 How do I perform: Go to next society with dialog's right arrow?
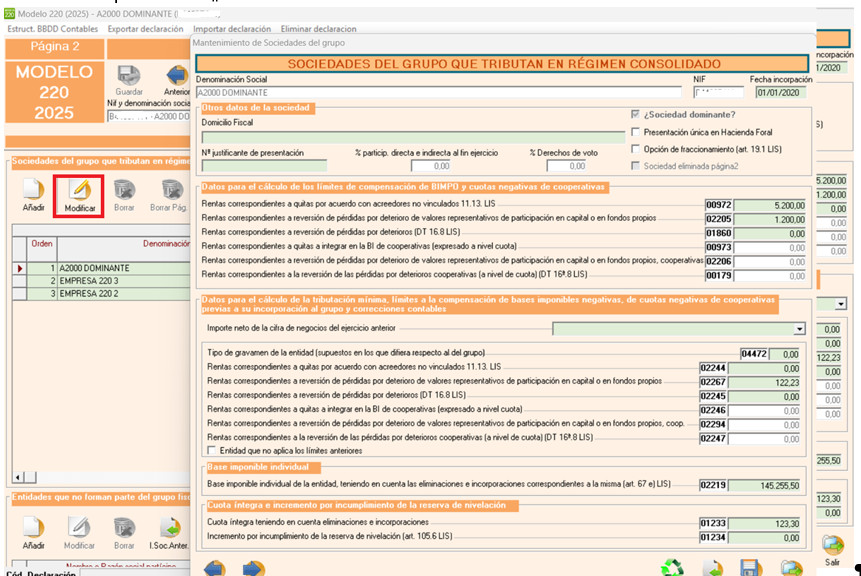click(253, 568)
